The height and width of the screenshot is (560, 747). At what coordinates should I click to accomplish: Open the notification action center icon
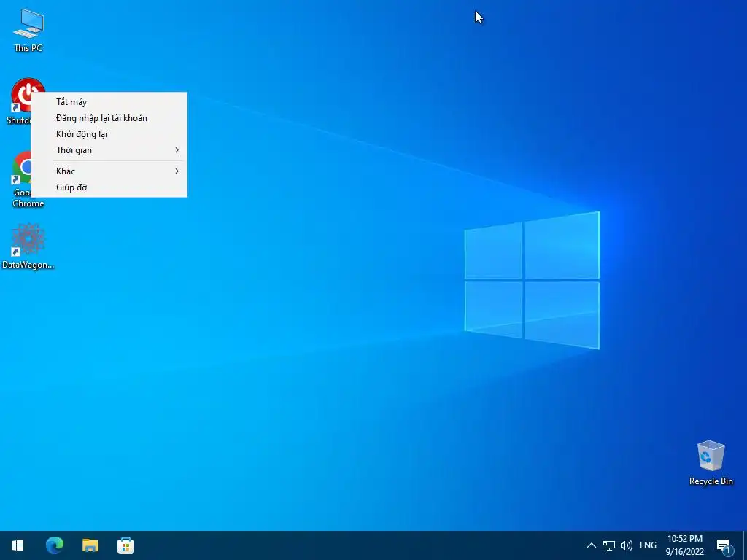pyautogui.click(x=724, y=546)
